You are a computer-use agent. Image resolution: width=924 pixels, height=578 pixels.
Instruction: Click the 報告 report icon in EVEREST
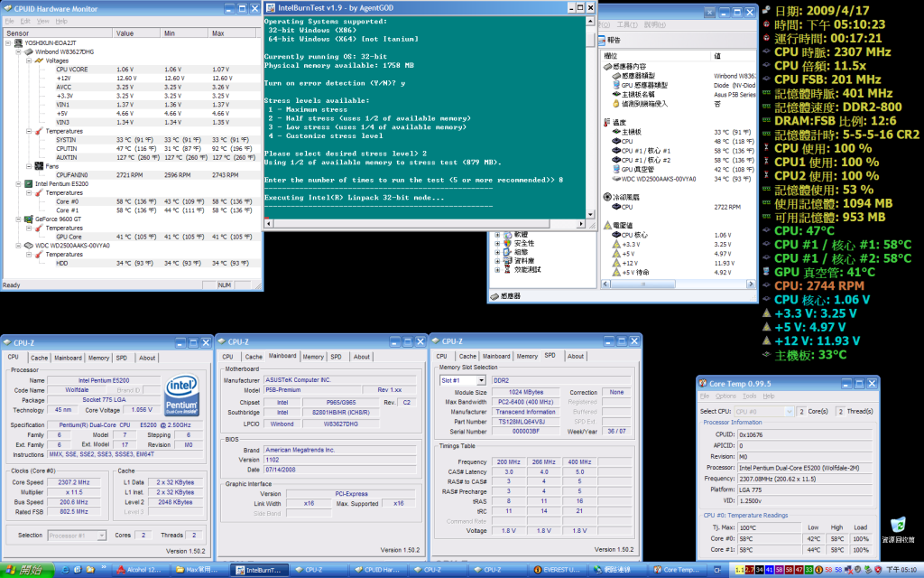tap(602, 40)
